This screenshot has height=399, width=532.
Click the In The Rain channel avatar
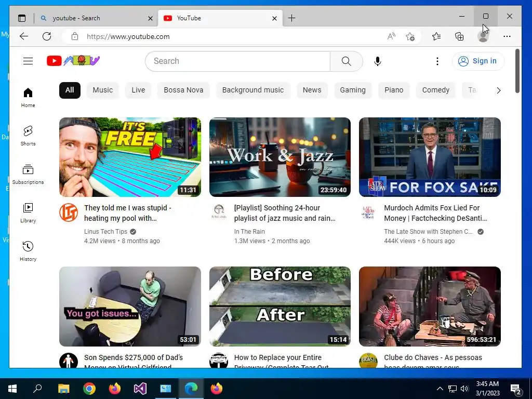(219, 211)
